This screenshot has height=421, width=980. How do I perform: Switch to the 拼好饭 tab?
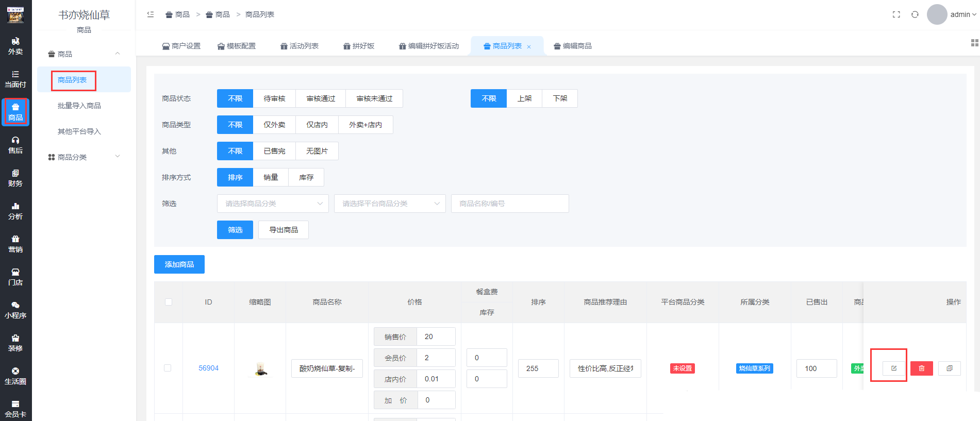(359, 46)
